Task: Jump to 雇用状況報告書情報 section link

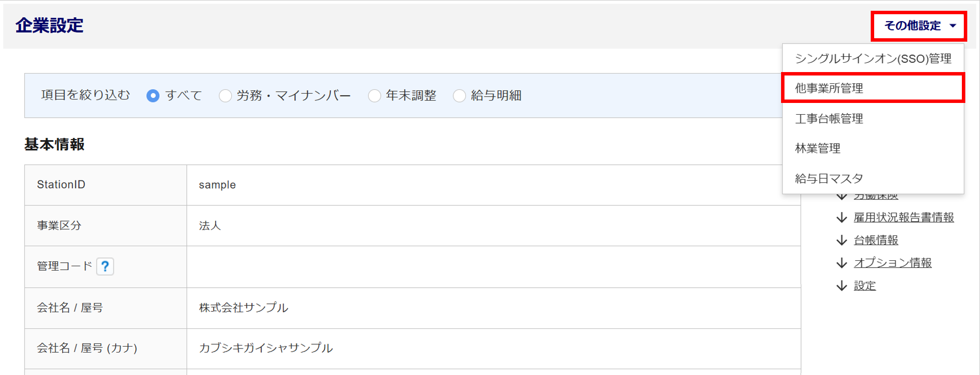Action: [x=904, y=218]
